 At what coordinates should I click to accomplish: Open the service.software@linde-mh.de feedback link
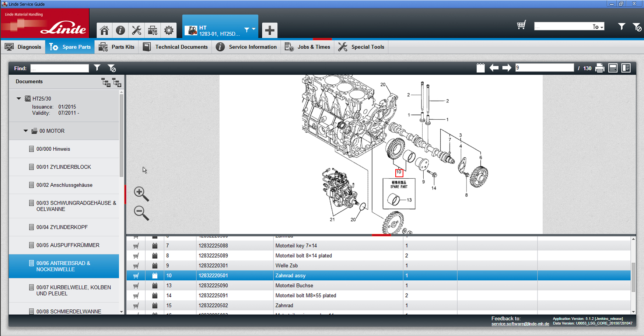pos(520,324)
